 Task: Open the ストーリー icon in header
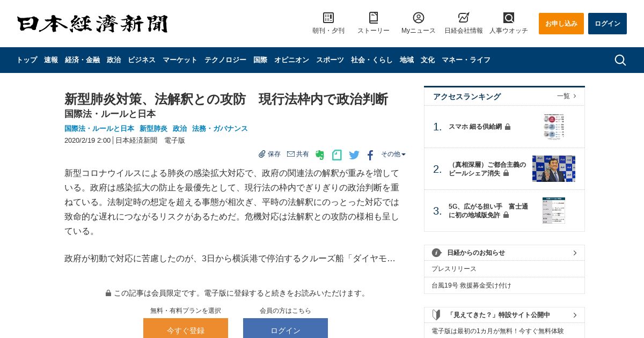(374, 18)
